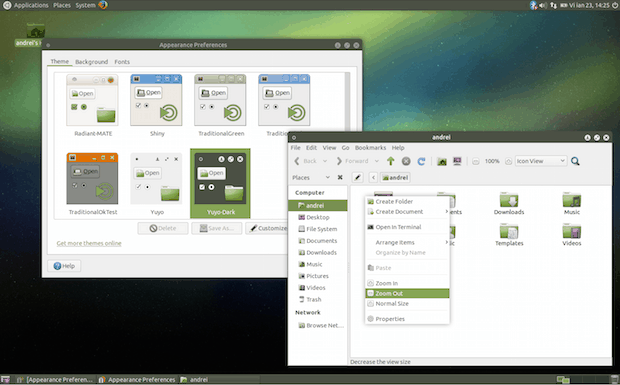The image size is (620, 385).
Task: Toggle the location edit pencil button
Action: 357,177
